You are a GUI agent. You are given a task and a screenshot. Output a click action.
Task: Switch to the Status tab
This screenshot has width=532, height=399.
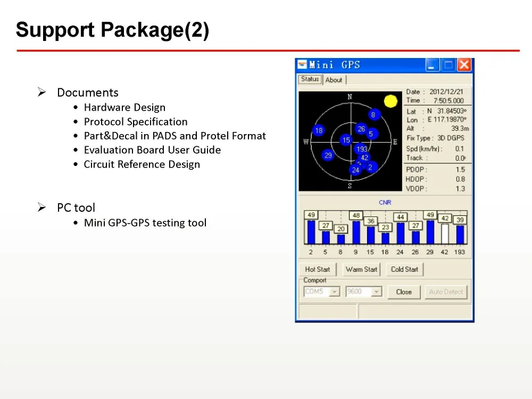point(310,79)
